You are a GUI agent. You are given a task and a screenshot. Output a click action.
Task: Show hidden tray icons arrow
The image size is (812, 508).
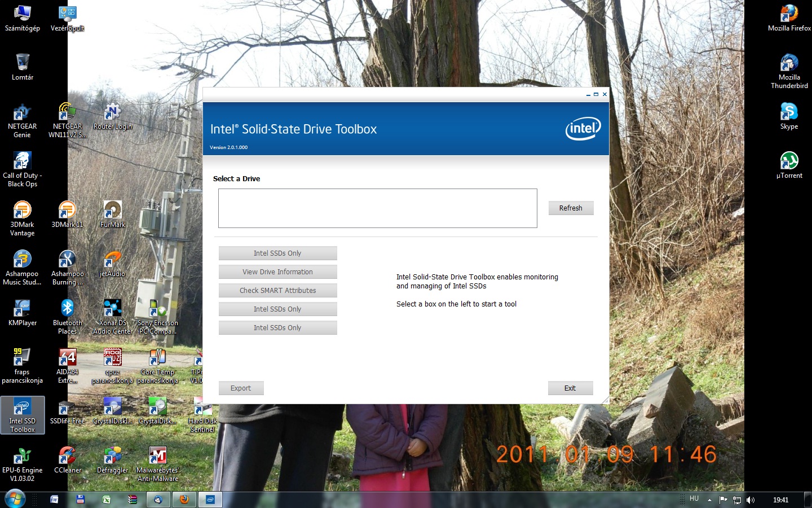pos(710,500)
